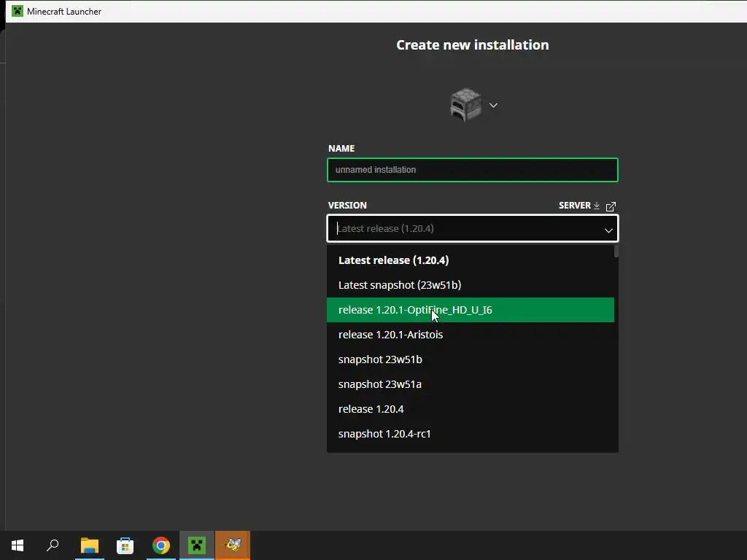The width and height of the screenshot is (747, 560).
Task: Click Minecraft Launcher taskbar icon
Action: tap(197, 545)
